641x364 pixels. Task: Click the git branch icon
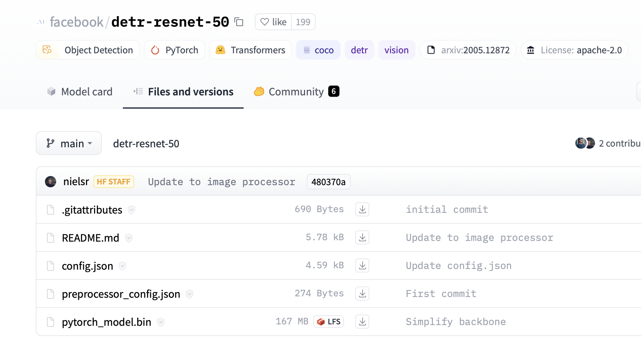pyautogui.click(x=51, y=143)
